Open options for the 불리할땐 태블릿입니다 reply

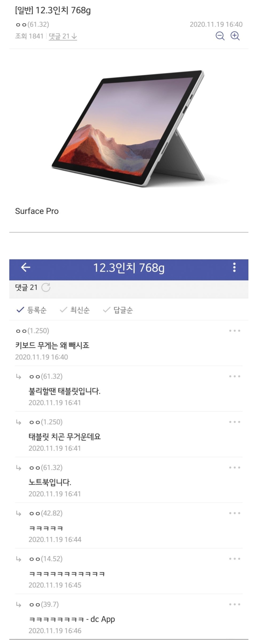[234, 376]
